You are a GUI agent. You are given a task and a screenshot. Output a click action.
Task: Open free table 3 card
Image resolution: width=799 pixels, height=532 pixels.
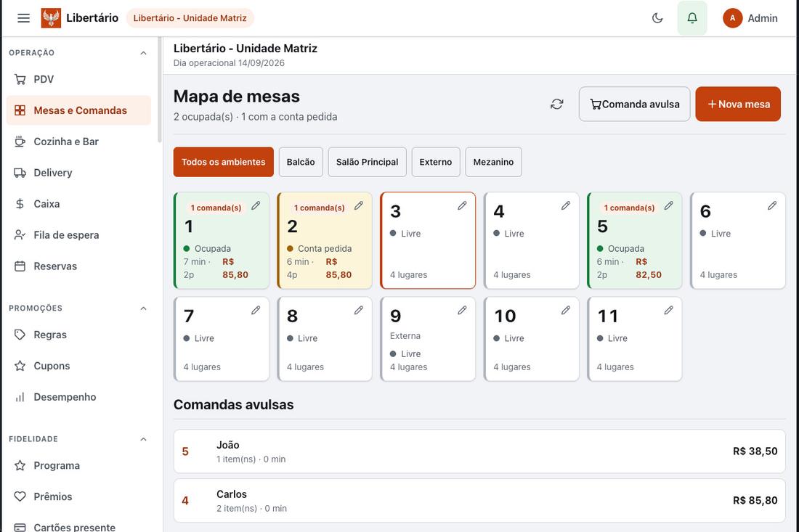(428, 240)
